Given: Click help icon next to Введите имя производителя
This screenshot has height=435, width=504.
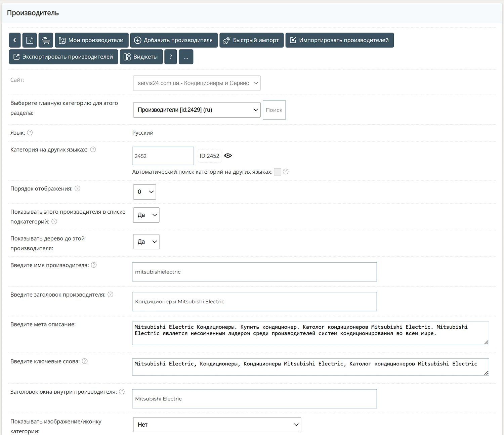Looking at the screenshot, I should [x=94, y=265].
